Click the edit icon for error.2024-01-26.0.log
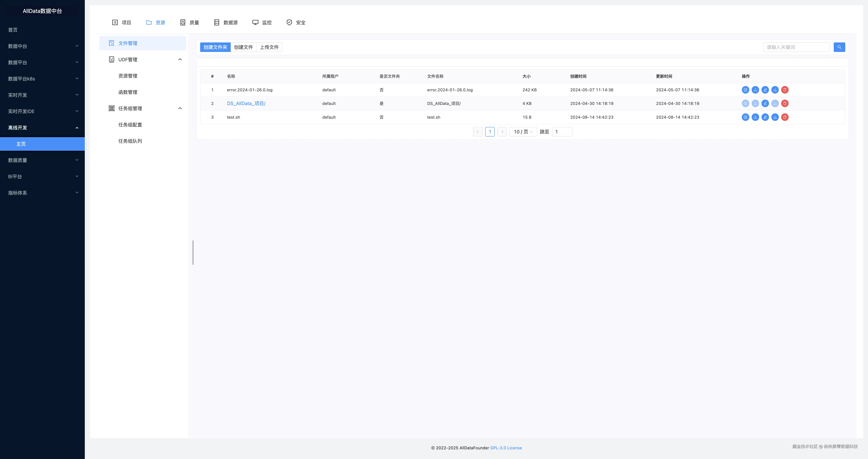The height and width of the screenshot is (459, 868). [x=745, y=90]
